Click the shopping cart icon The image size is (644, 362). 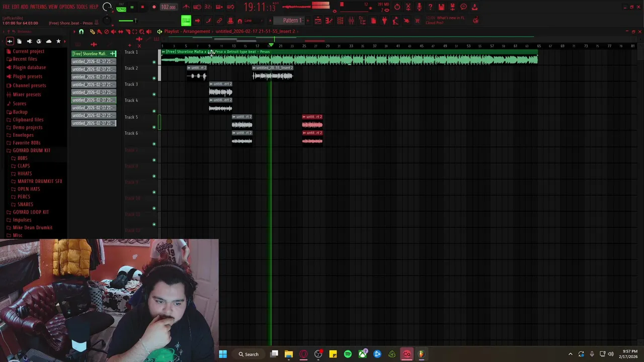click(417, 21)
